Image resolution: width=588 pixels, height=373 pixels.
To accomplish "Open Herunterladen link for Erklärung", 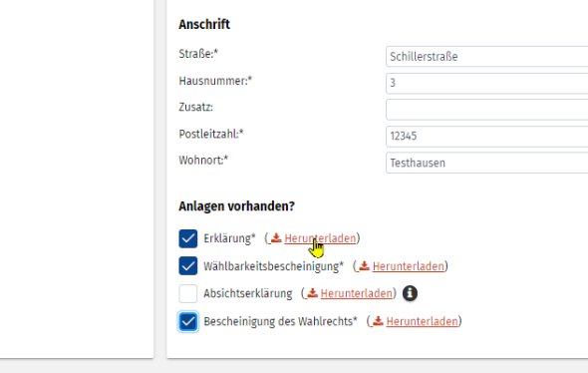I will click(320, 238).
